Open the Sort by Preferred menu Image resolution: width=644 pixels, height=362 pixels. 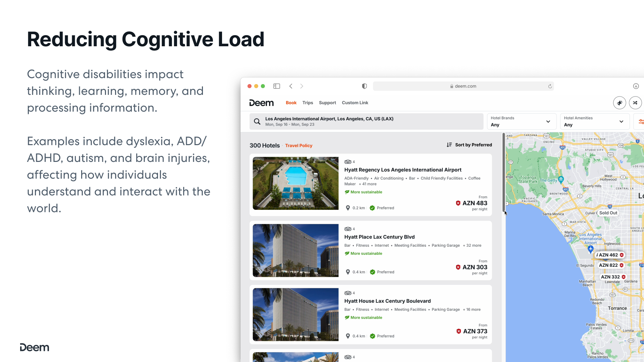[x=469, y=145]
